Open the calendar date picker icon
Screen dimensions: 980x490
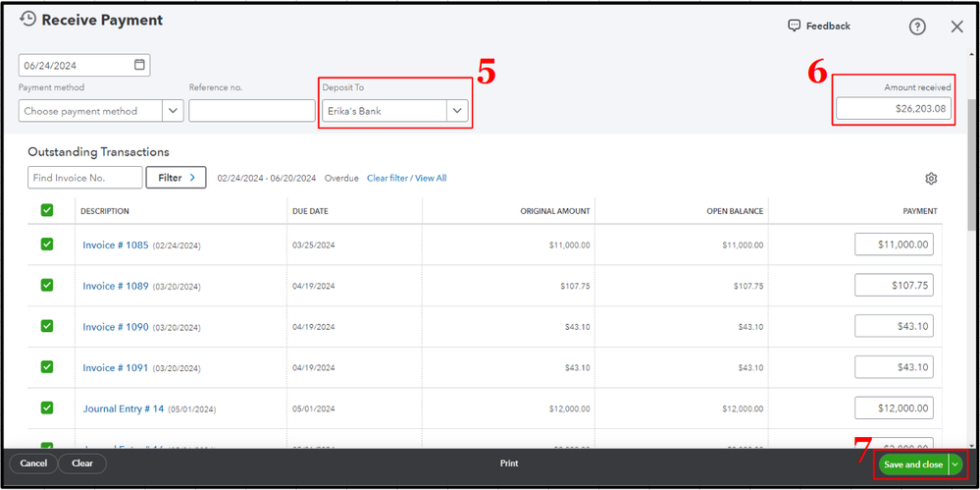coord(139,65)
